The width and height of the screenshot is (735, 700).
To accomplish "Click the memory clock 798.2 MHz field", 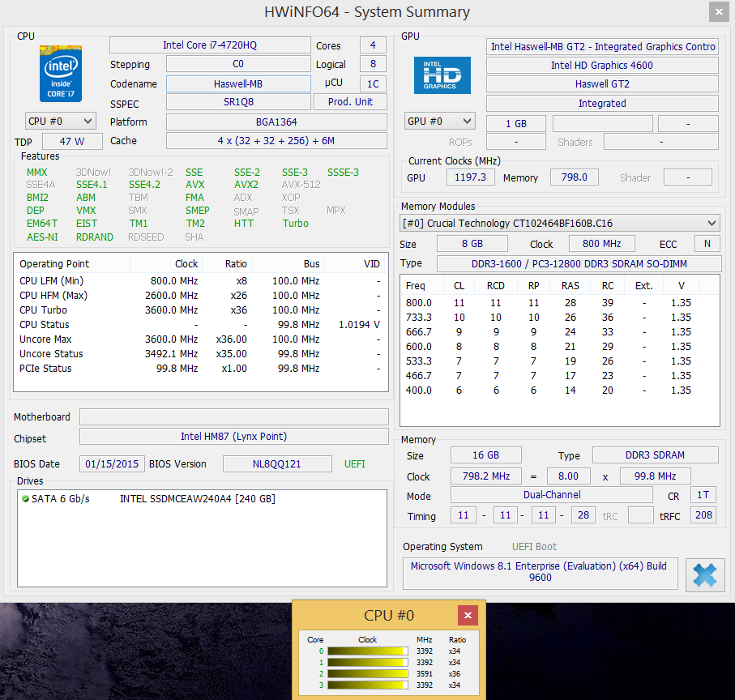I will 485,476.
